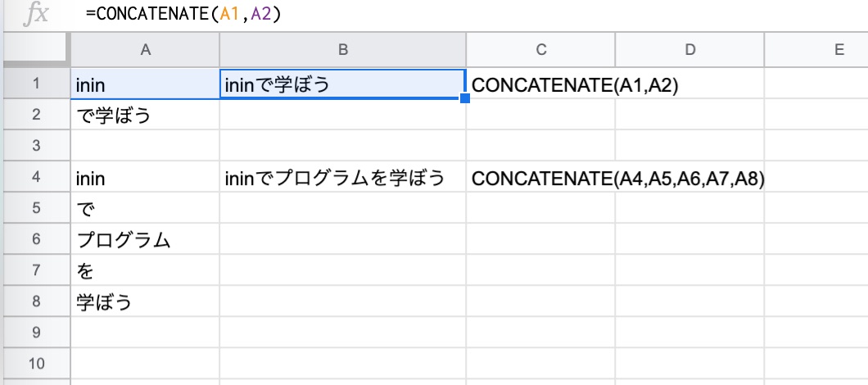Screen dimensions: 868x385
Task: Select cell A8 containing 学ぼう
Action: coord(146,301)
